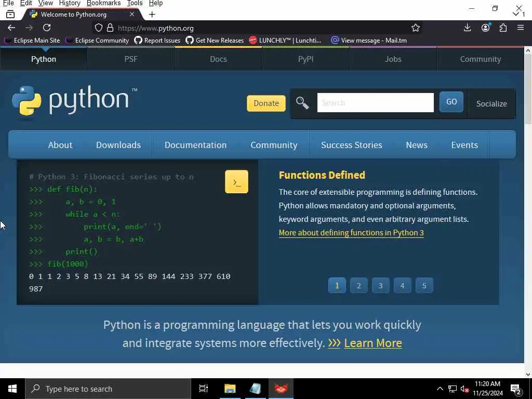Switch to slide 4 of the carousel
This screenshot has width=532, height=399.
pos(403,286)
